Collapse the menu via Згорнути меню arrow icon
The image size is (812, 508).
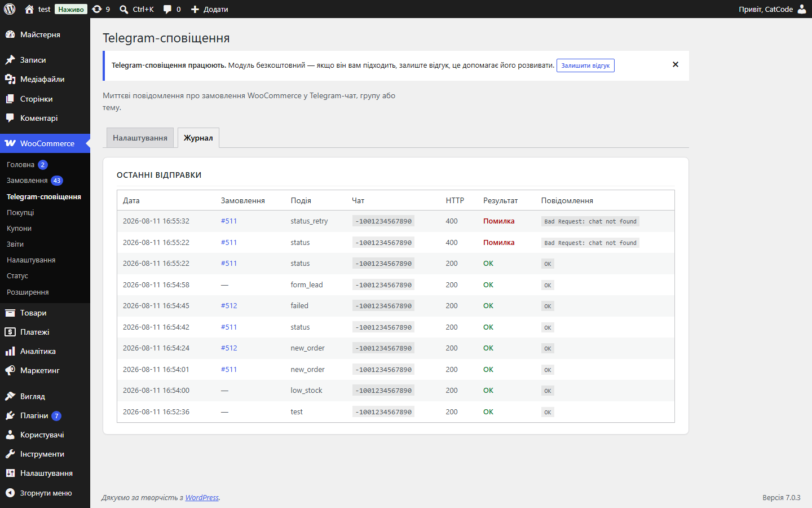(10, 493)
